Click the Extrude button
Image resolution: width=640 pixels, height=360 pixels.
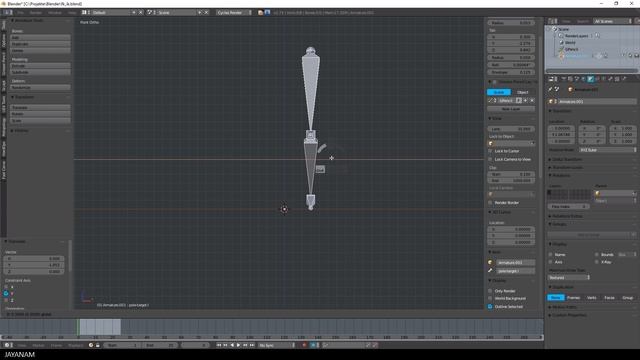pyautogui.click(x=40, y=66)
